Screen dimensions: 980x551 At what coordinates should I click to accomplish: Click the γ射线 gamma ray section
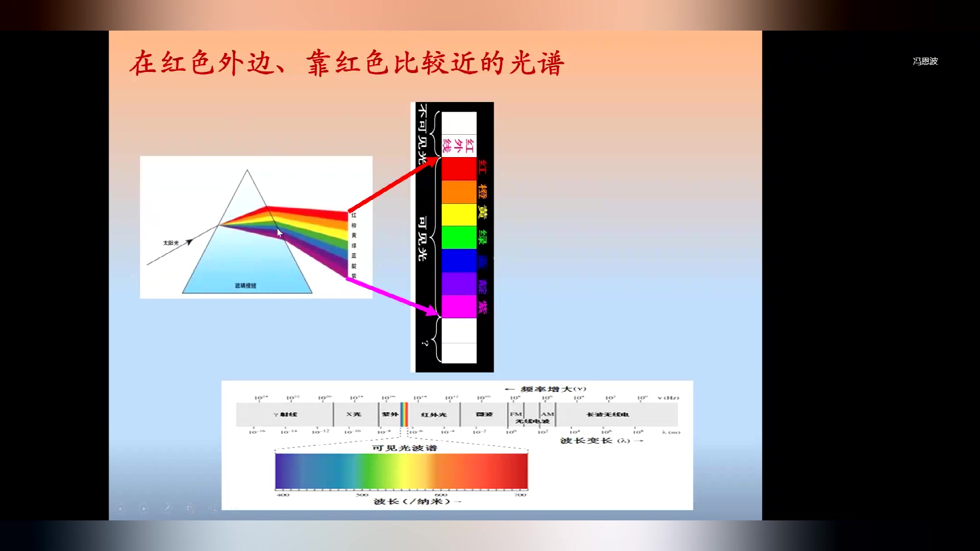click(x=283, y=414)
